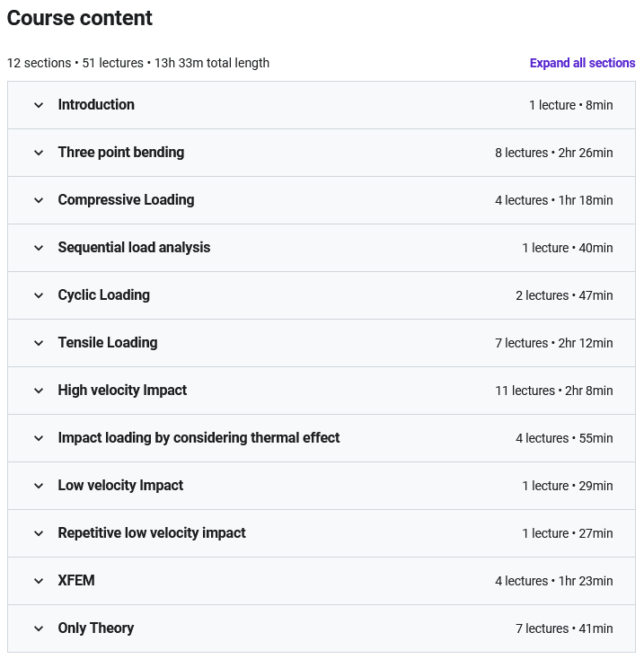The width and height of the screenshot is (644, 659).
Task: Expand chevron beside Cyclic Loading
Action: pos(39,295)
